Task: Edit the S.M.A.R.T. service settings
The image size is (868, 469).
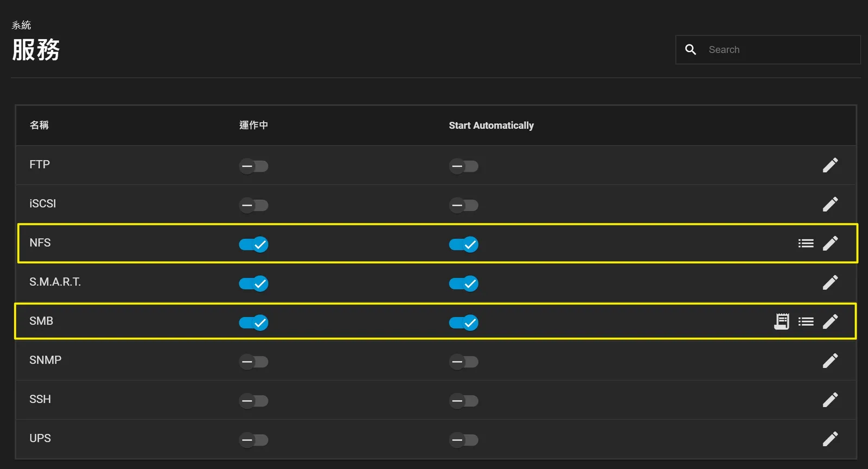Action: point(830,282)
